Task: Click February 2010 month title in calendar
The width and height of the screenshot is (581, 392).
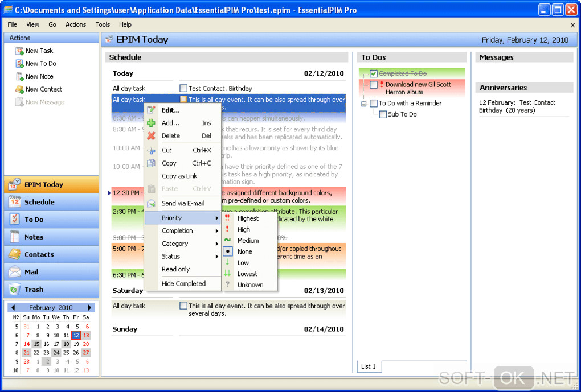Action: [51, 308]
